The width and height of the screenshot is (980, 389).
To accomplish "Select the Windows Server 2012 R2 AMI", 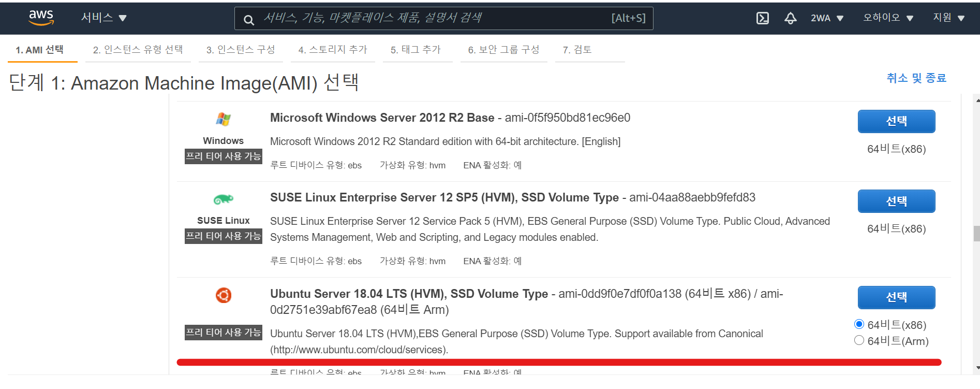I will [x=896, y=121].
